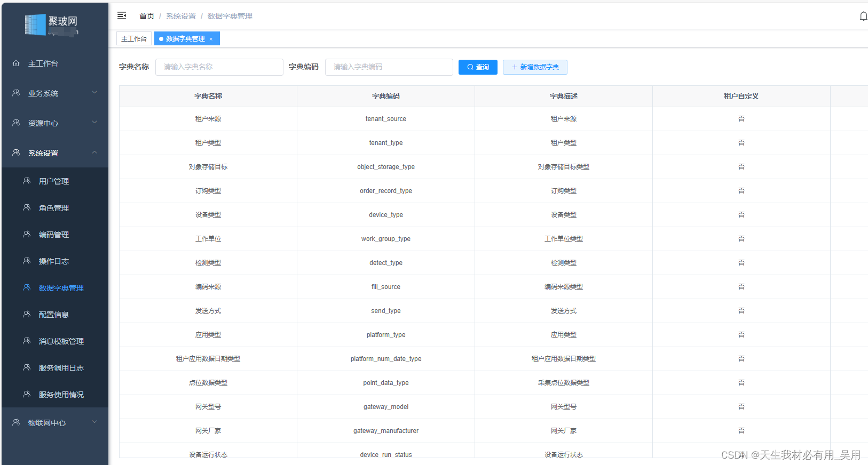The height and width of the screenshot is (465, 868).
Task: Click the user icon beside 系统设置
Action: pyautogui.click(x=16, y=153)
